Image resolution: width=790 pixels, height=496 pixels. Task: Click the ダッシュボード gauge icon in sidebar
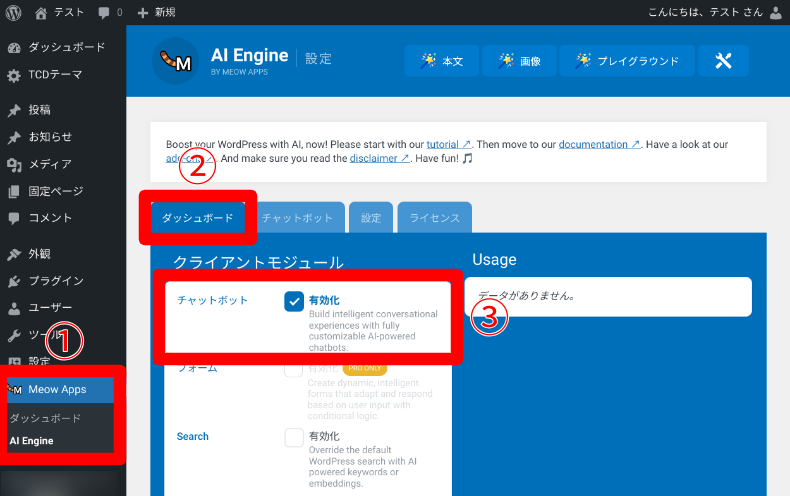14,48
